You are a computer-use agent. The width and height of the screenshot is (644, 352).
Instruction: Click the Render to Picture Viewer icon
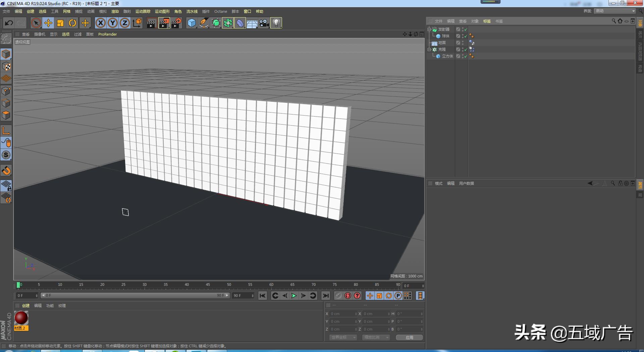[x=164, y=23]
